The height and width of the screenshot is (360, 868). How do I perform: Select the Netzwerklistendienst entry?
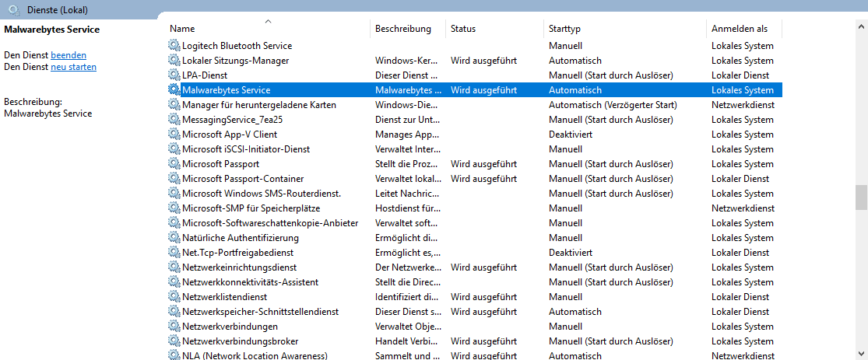point(224,297)
